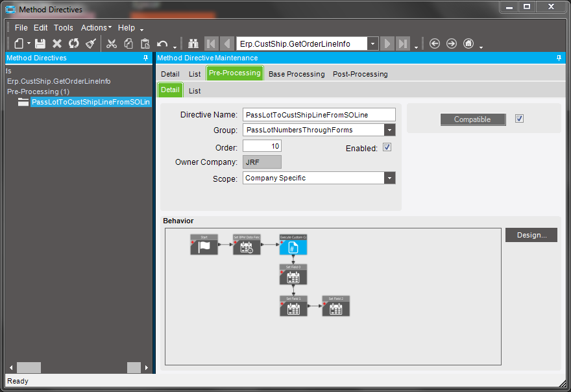Open toolbar overflow arrow after Home icon

(481, 47)
